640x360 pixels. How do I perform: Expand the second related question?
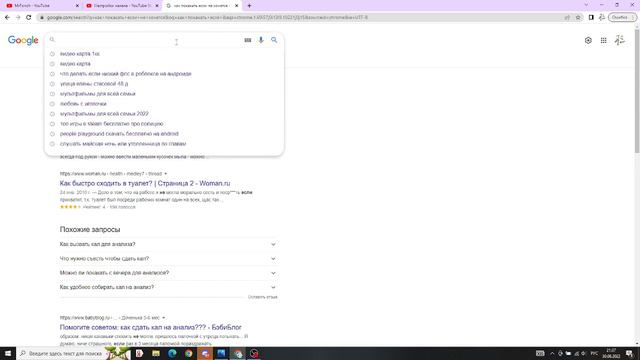[x=168, y=258]
